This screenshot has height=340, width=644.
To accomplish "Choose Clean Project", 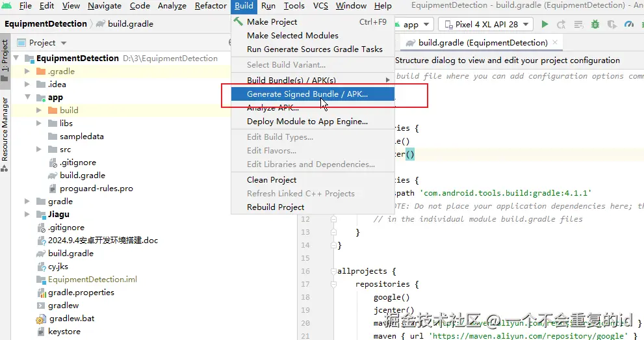I will [x=313, y=179].
